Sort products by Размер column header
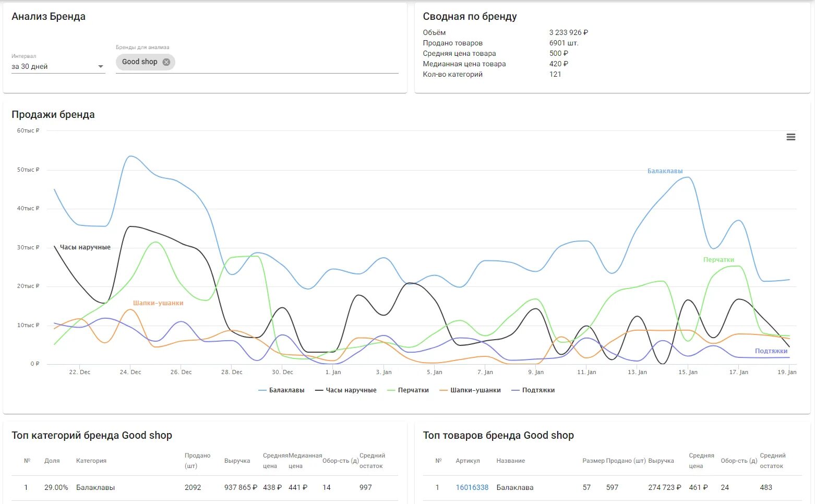 593,461
